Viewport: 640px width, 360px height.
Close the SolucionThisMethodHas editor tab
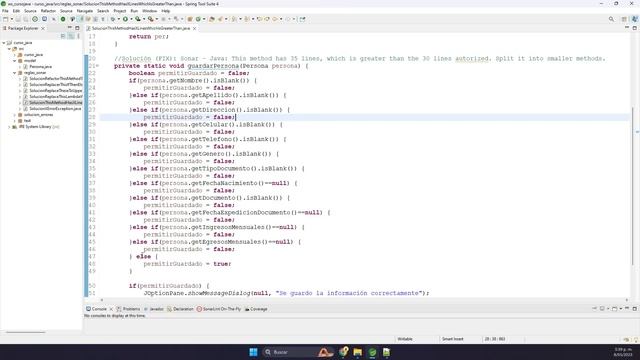coord(194,28)
